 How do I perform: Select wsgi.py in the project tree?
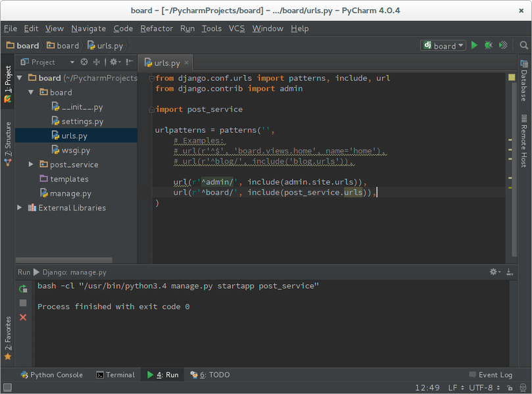tap(71, 150)
